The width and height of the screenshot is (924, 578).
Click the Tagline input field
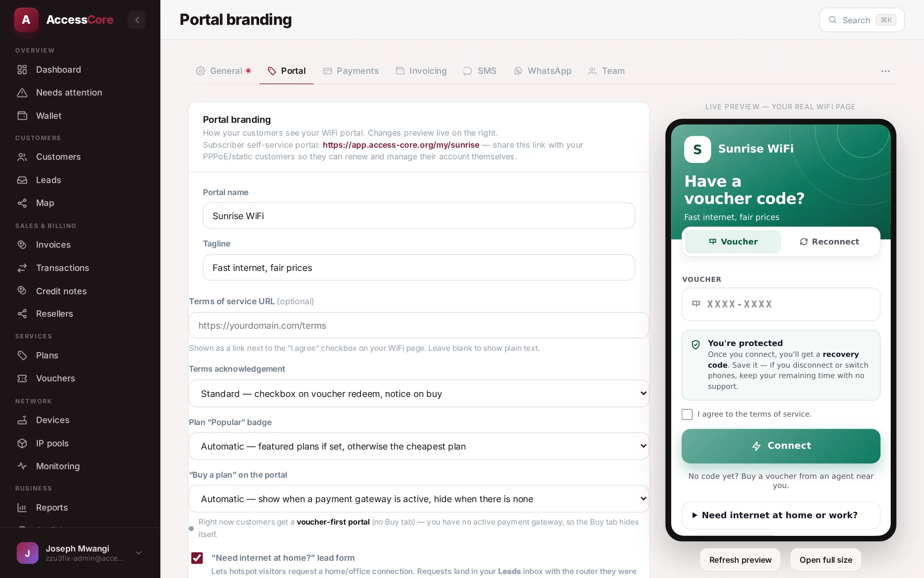coord(419,267)
